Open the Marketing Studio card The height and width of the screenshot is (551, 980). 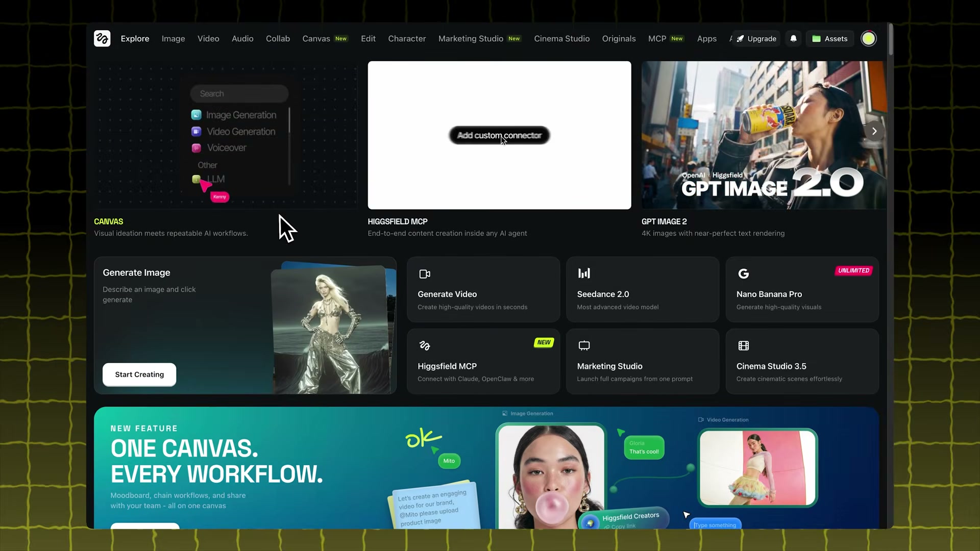(x=643, y=361)
